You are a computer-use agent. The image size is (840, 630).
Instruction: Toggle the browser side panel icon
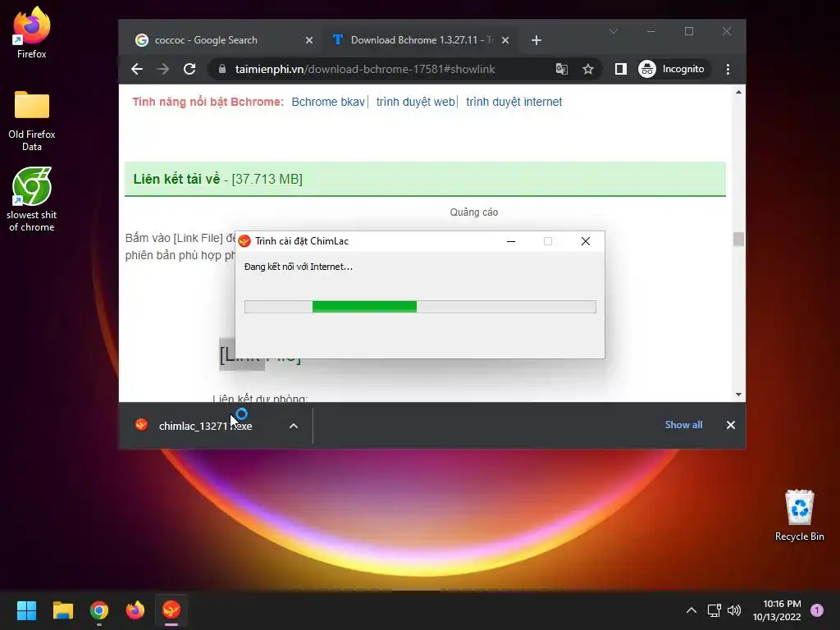620,69
